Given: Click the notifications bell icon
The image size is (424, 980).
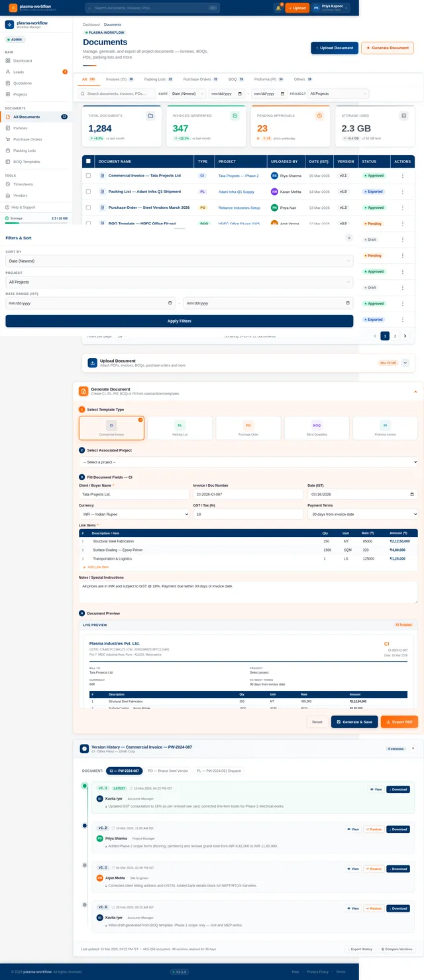Looking at the screenshot, I should pos(278,8).
